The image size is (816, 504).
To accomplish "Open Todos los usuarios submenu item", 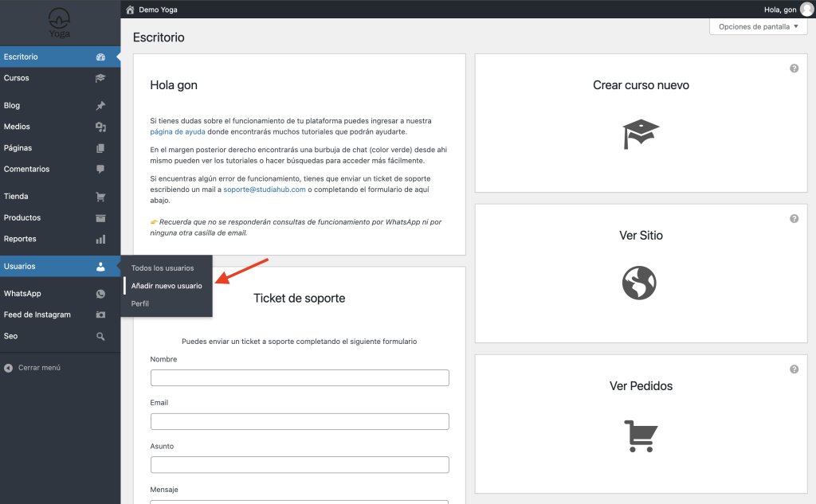I will [163, 268].
